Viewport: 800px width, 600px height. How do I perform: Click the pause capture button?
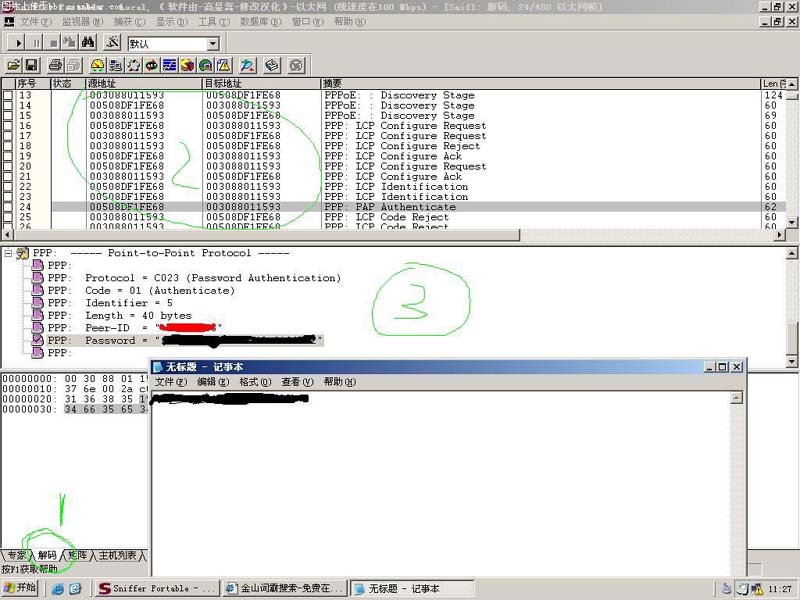pyautogui.click(x=36, y=43)
